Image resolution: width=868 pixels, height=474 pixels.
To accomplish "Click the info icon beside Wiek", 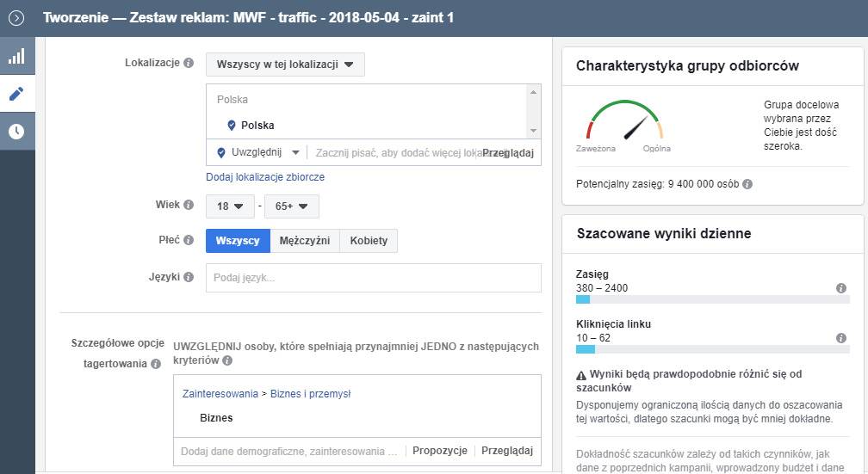I will (189, 206).
